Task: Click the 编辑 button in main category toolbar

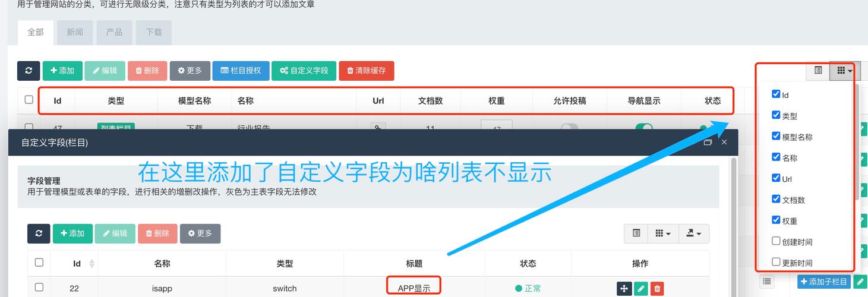Action: 105,71
